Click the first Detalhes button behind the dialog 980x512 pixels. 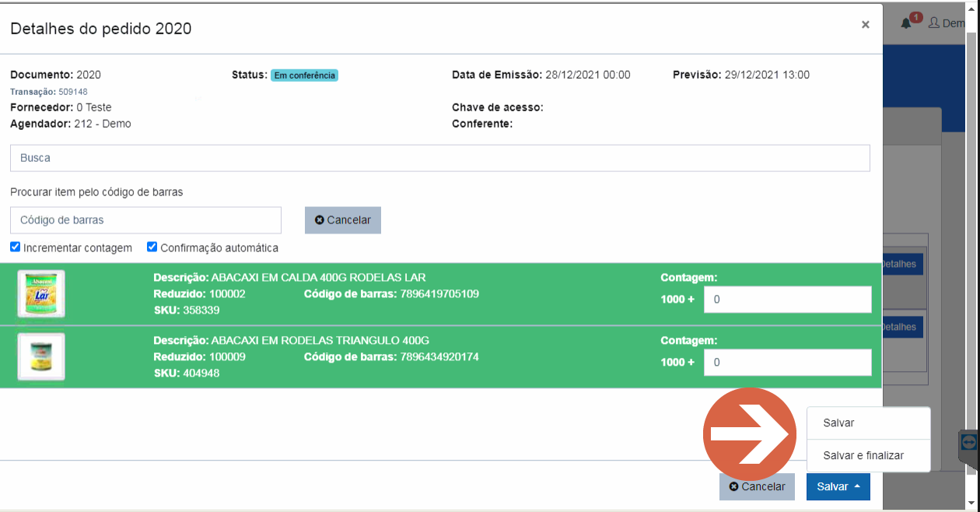(902, 265)
